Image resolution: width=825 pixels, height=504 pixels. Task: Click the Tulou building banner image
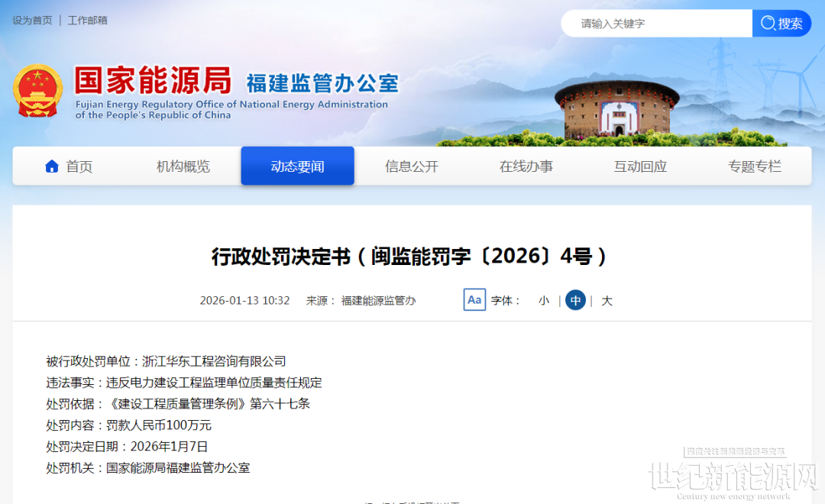[616, 111]
